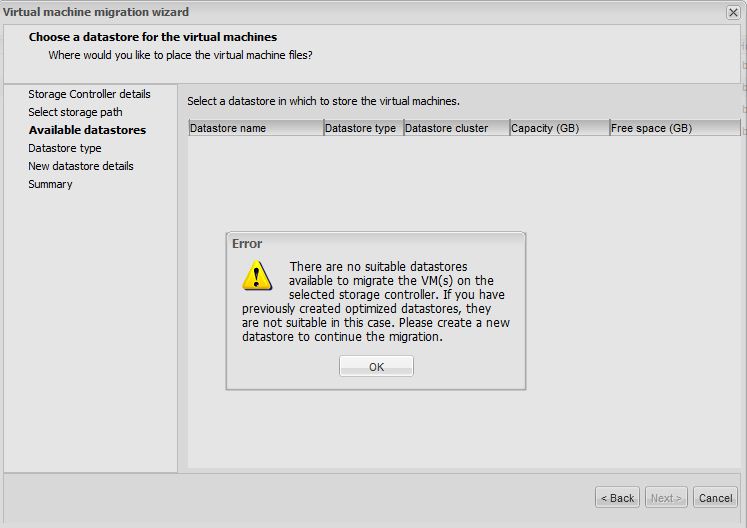Select the Available datastores step
Viewport: 747px width, 528px height.
tap(87, 130)
